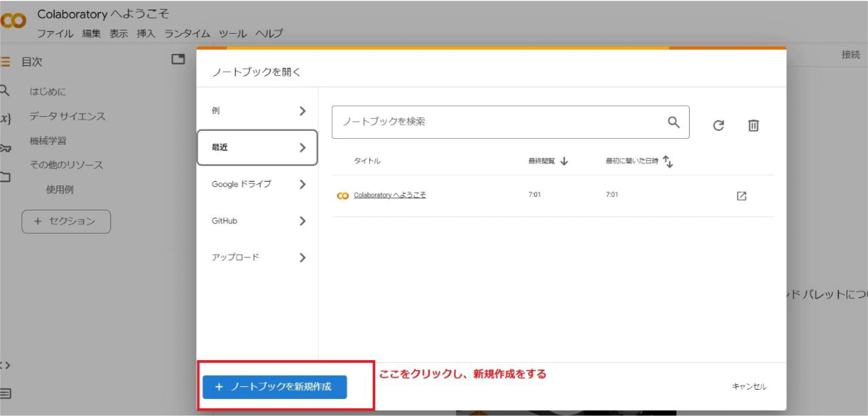Click the Colaboratory へようこそ notebook title at top
Image resolution: width=868 pixels, height=416 pixels.
coord(103,14)
